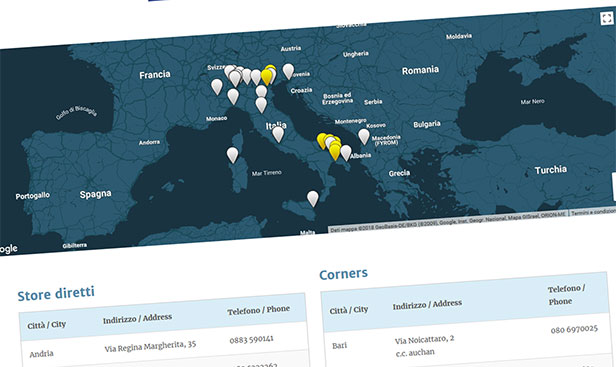Click the Moldavia label on the map

pyautogui.click(x=459, y=36)
